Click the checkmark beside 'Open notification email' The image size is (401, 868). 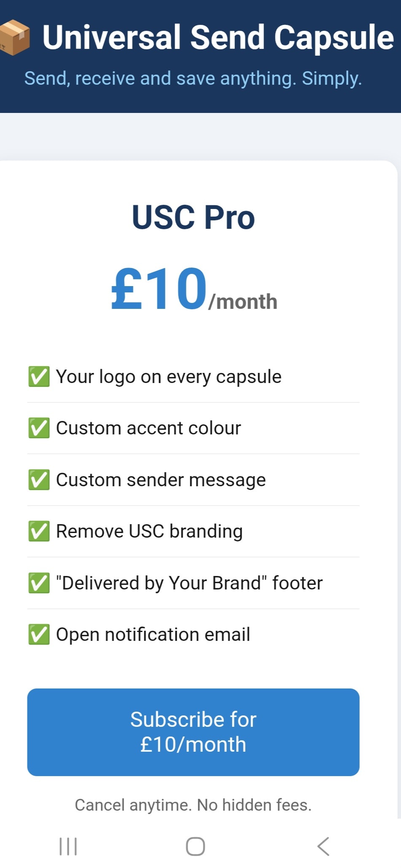38,634
